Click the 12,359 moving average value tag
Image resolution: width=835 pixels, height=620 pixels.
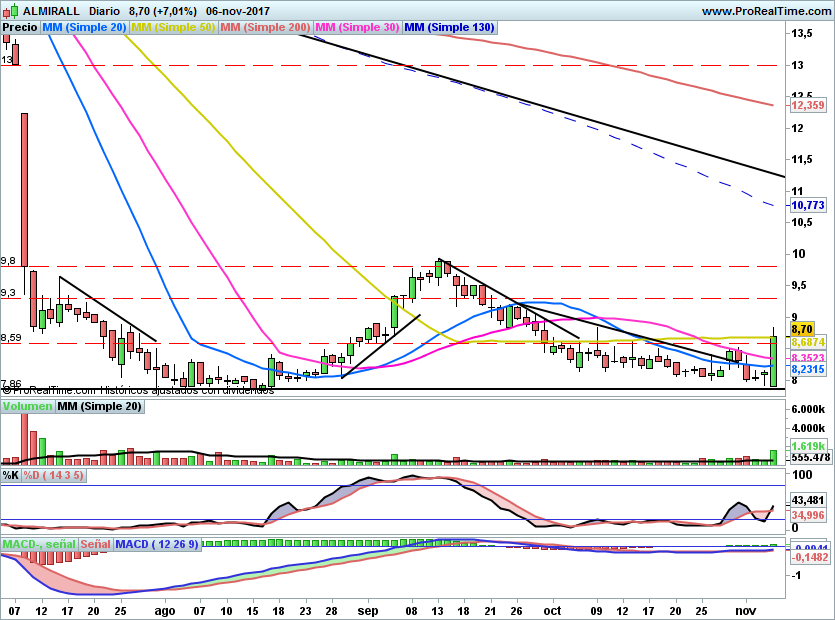click(x=807, y=105)
